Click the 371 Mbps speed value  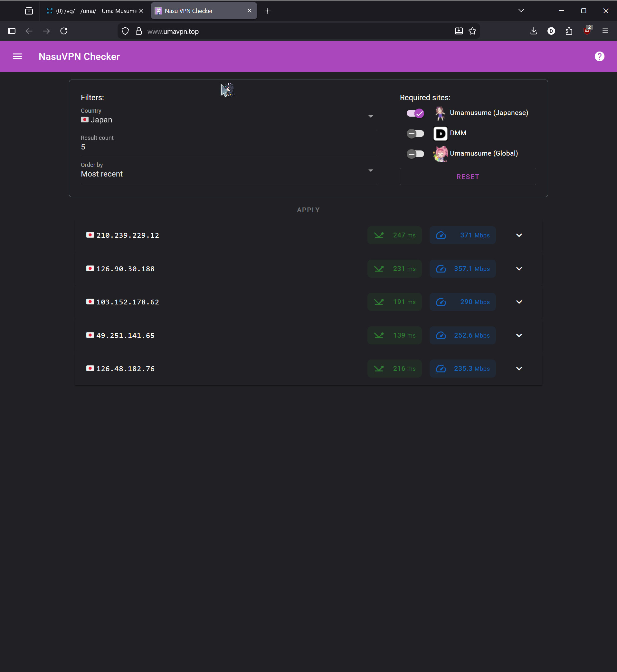(x=475, y=235)
